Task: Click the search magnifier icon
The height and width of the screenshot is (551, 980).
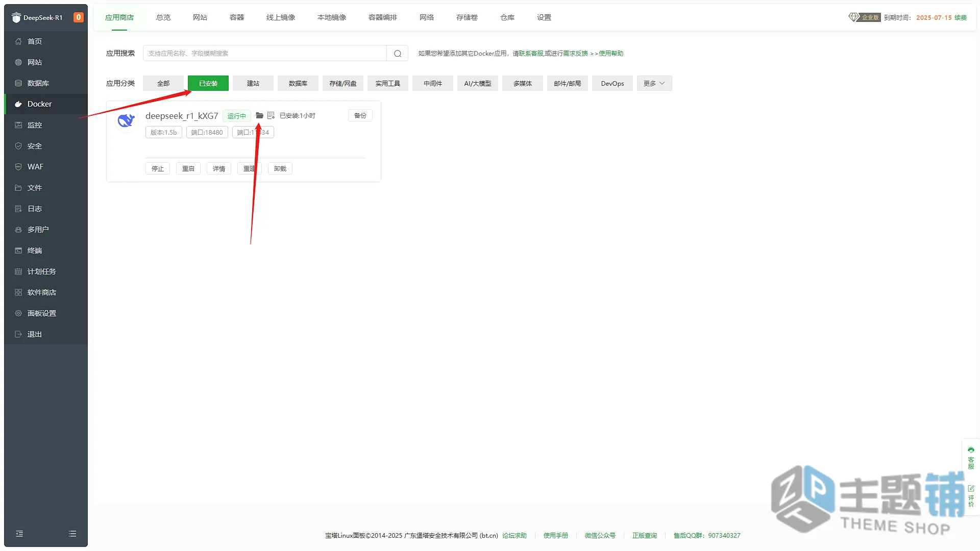Action: coord(398,54)
